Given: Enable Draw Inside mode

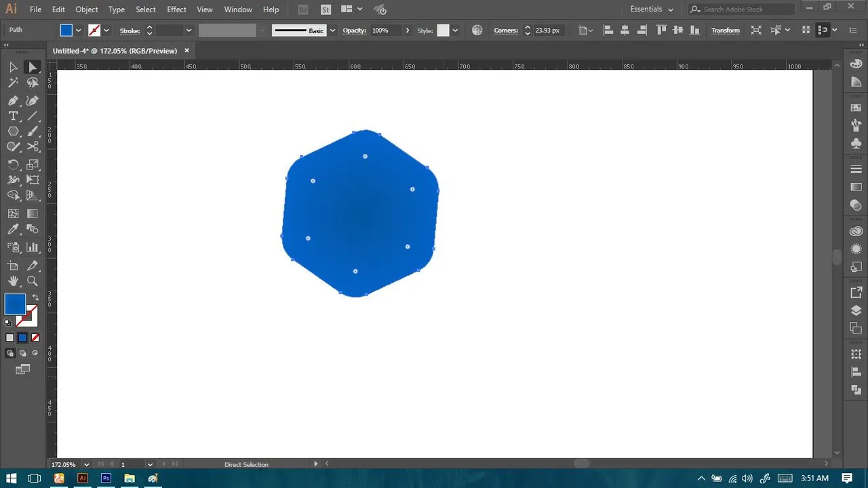Looking at the screenshot, I should 35,353.
